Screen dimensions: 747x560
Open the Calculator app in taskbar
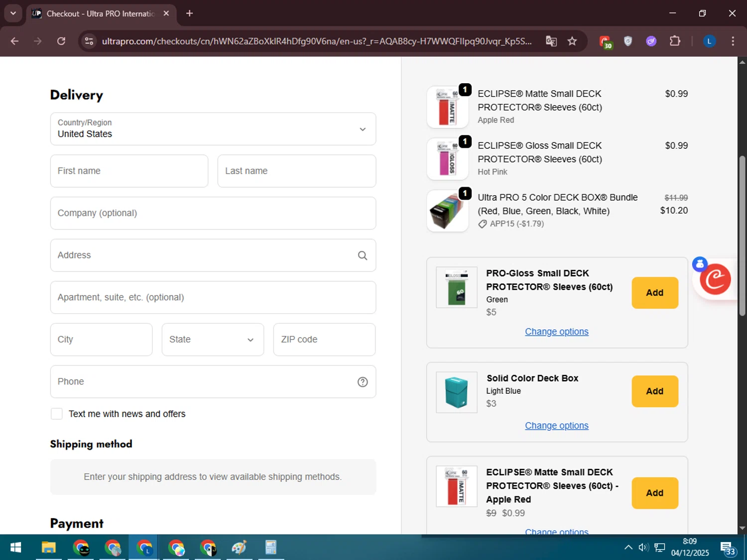pos(271,548)
